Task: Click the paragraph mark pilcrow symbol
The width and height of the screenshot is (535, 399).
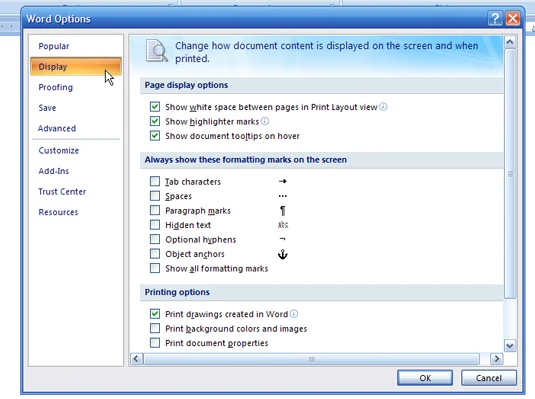Action: 283,211
